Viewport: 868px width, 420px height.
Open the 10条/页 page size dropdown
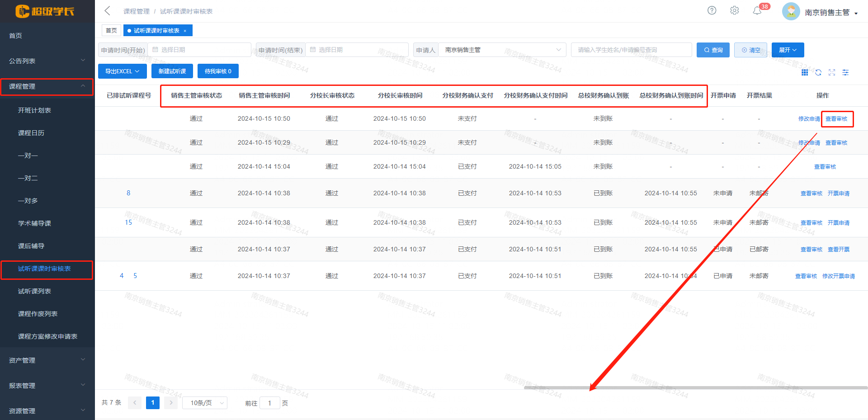(205, 403)
